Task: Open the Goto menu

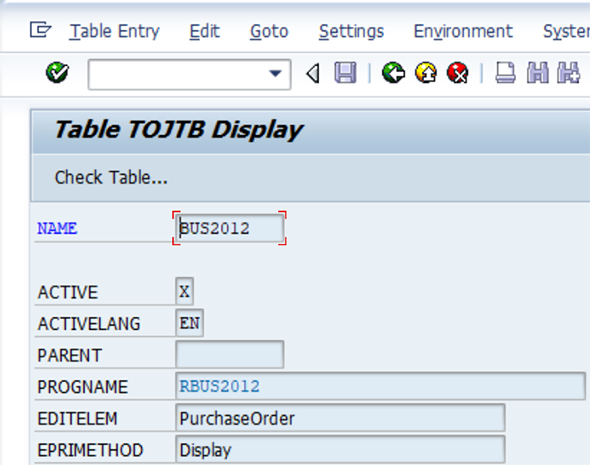Action: tap(269, 31)
